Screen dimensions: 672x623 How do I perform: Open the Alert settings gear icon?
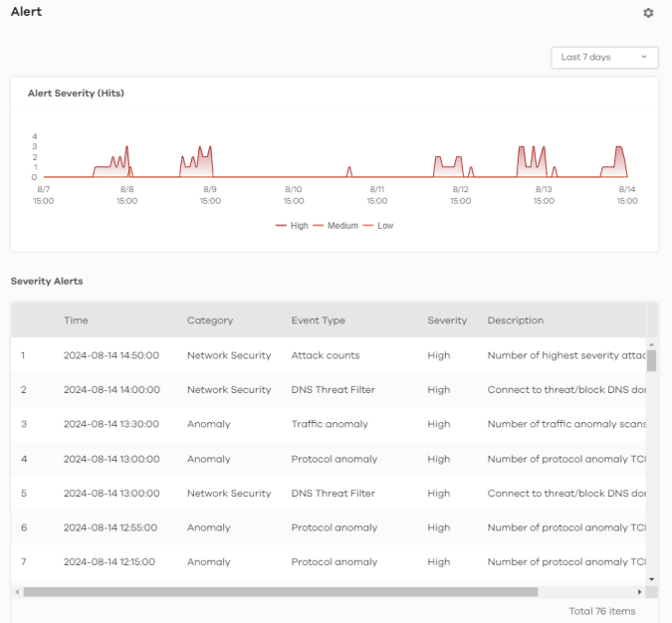[648, 13]
